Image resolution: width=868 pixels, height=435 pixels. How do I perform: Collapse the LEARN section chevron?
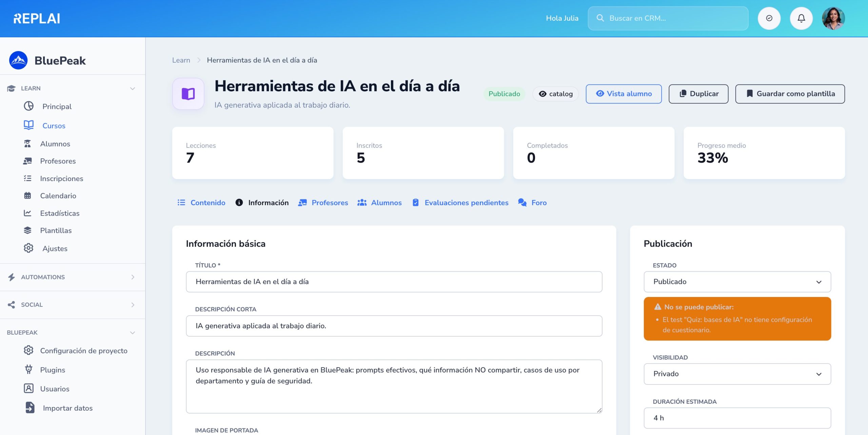click(133, 88)
